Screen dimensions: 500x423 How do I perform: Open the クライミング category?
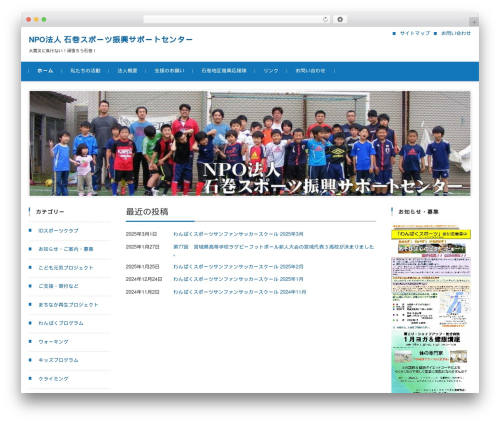click(53, 379)
